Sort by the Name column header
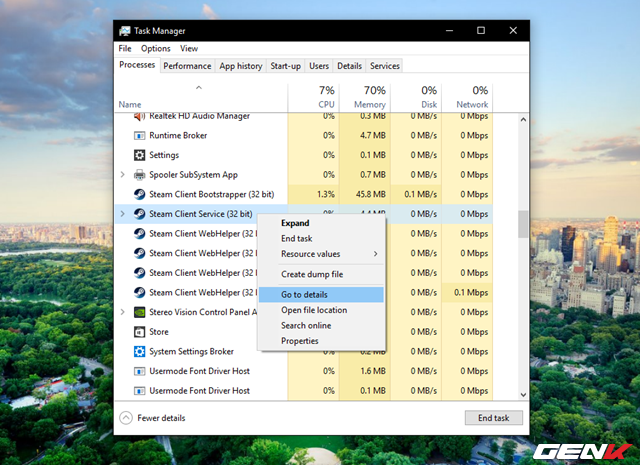The height and width of the screenshot is (465, 640). 201,98
